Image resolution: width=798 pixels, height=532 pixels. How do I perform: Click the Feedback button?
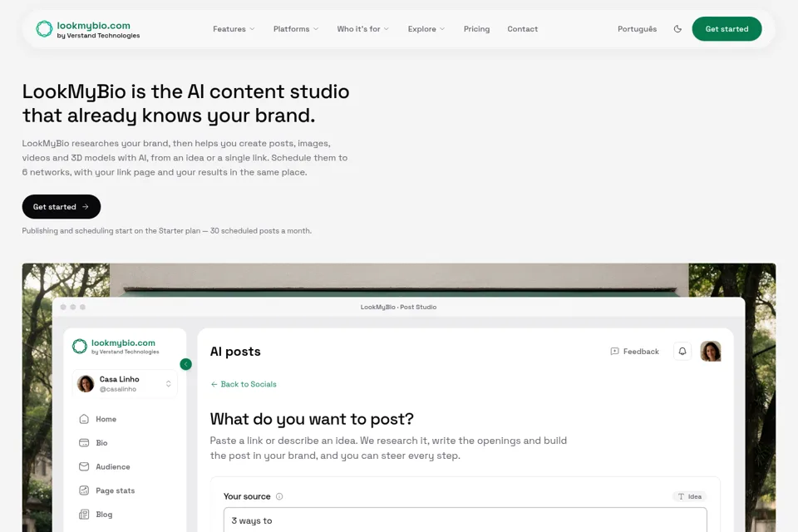tap(634, 352)
